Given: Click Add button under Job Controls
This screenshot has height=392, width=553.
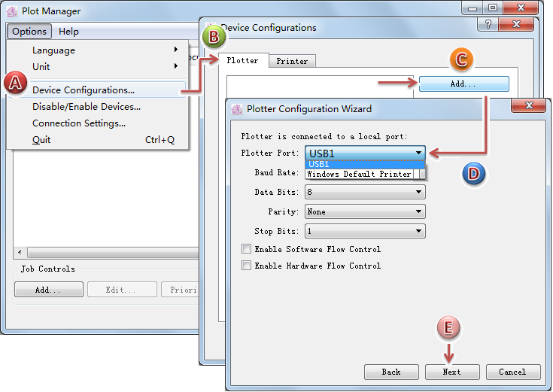Looking at the screenshot, I should [x=48, y=290].
